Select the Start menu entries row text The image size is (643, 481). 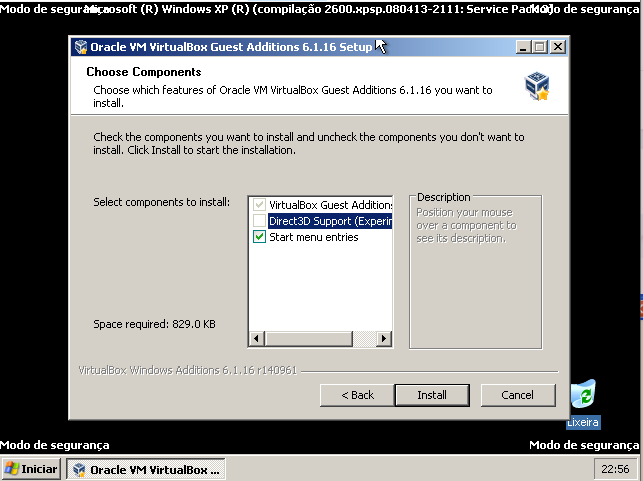click(x=314, y=237)
